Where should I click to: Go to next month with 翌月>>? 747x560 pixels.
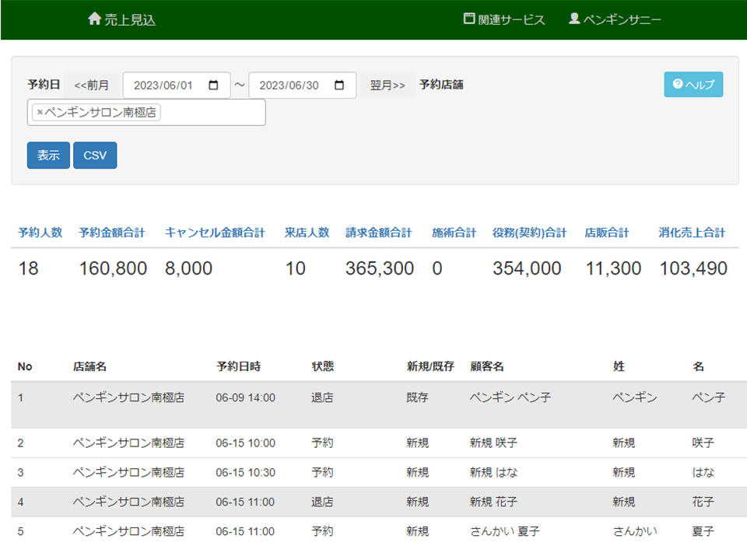388,86
